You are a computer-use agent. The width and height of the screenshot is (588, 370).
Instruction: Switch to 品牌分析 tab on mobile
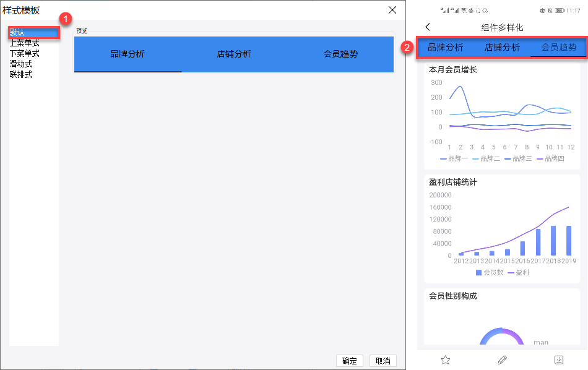[x=446, y=47]
